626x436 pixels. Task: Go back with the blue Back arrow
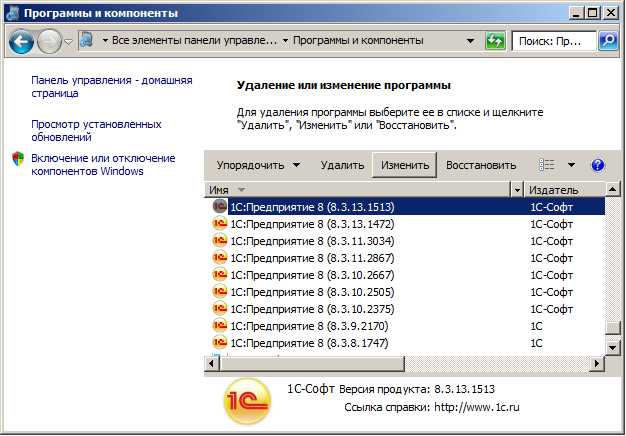point(21,42)
